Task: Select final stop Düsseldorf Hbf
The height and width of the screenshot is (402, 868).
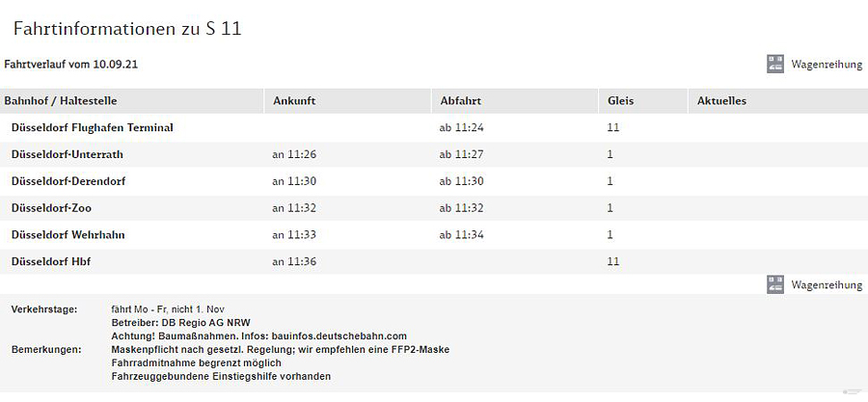Action: (51, 261)
